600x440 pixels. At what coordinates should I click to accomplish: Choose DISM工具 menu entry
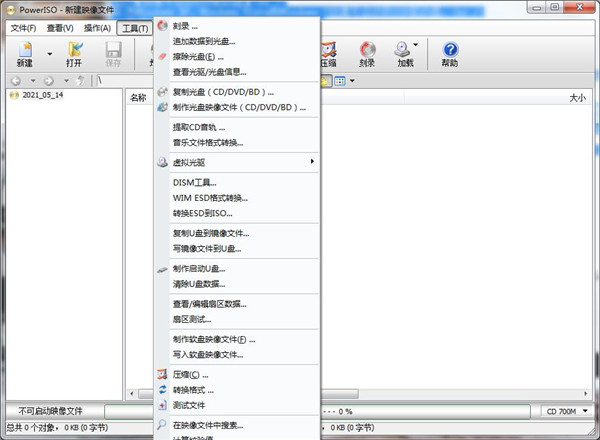237,183
